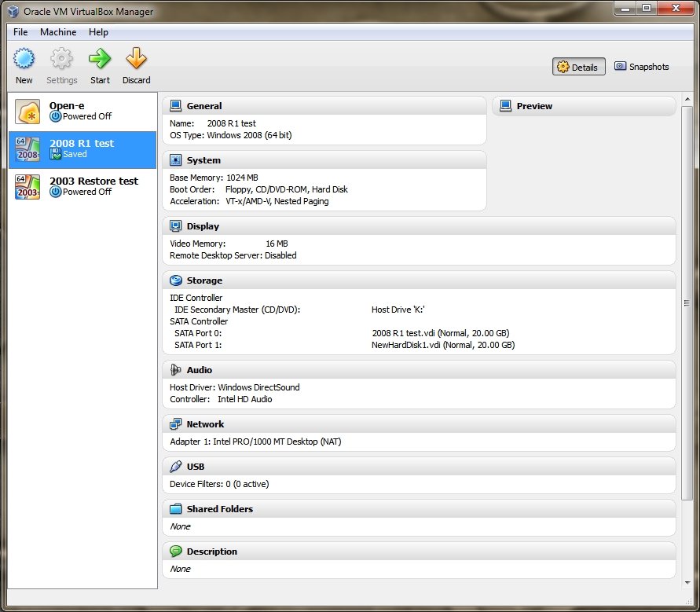Click the Audio section speaker icon
This screenshot has width=700, height=612.
tap(175, 369)
